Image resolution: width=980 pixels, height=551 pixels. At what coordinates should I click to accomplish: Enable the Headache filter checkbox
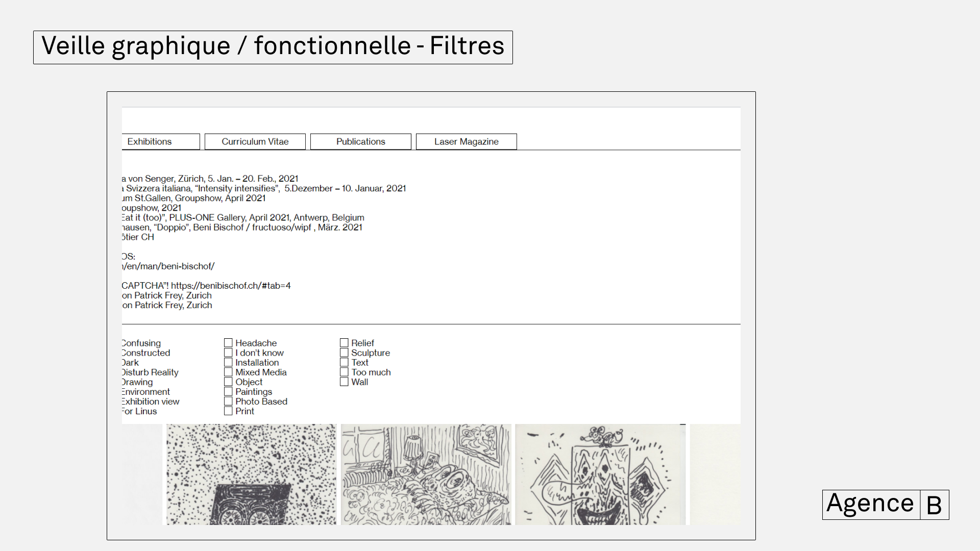click(228, 342)
